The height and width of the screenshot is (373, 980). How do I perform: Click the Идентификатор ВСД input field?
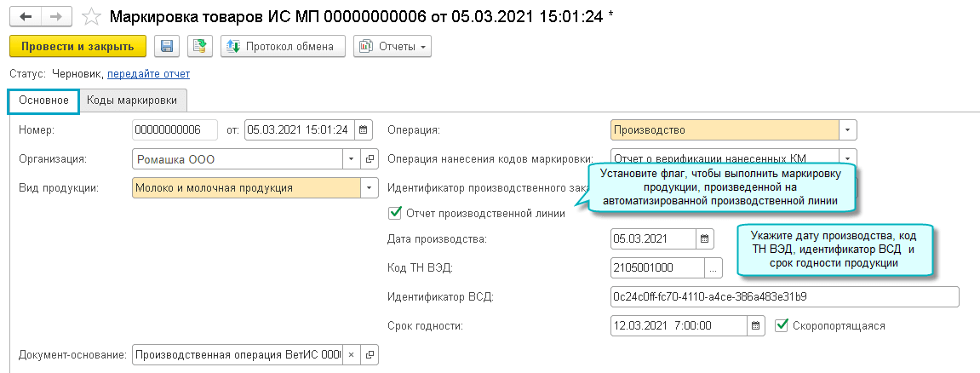pos(784,296)
